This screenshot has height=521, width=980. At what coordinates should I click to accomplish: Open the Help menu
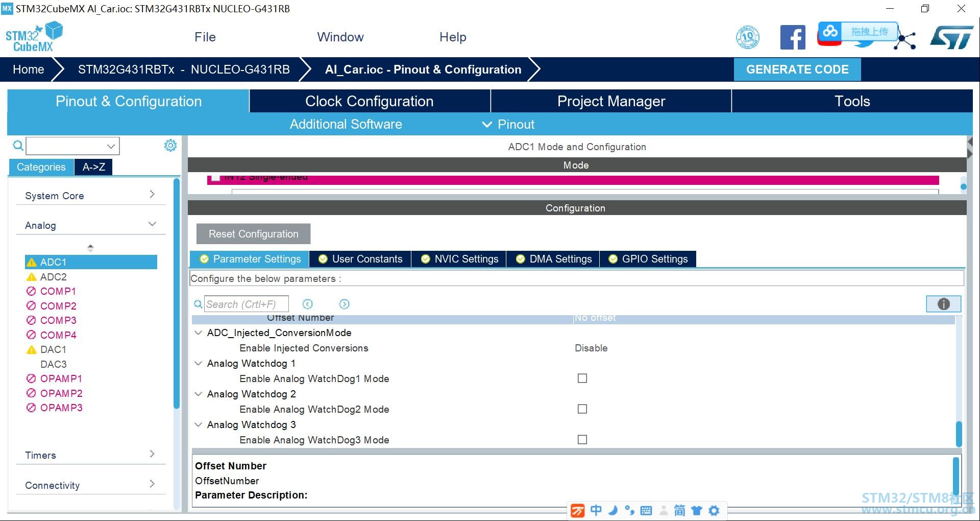pyautogui.click(x=453, y=37)
